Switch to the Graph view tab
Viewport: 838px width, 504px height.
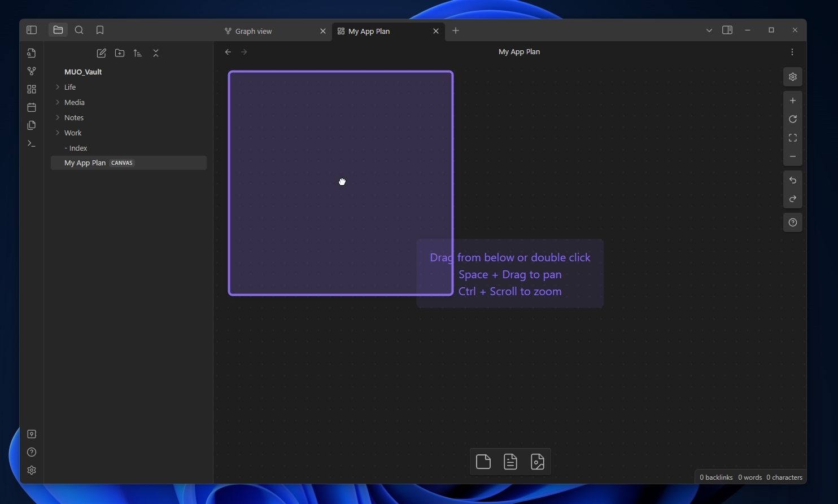click(x=253, y=31)
